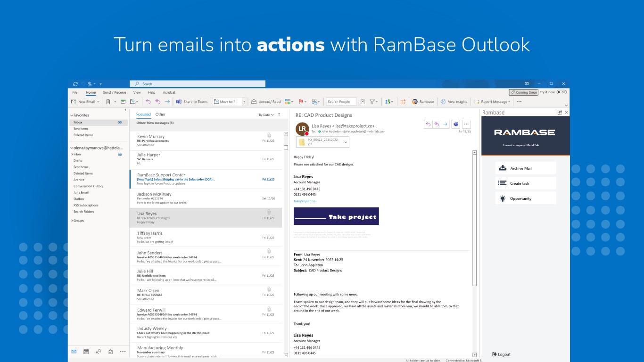Click the Get Add-ins icon
Screen dimensions: 644x362
pyautogui.click(x=403, y=101)
